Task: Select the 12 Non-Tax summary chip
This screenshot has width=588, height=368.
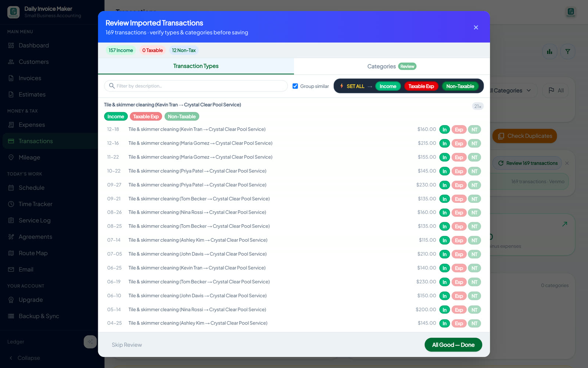Action: coord(184,50)
